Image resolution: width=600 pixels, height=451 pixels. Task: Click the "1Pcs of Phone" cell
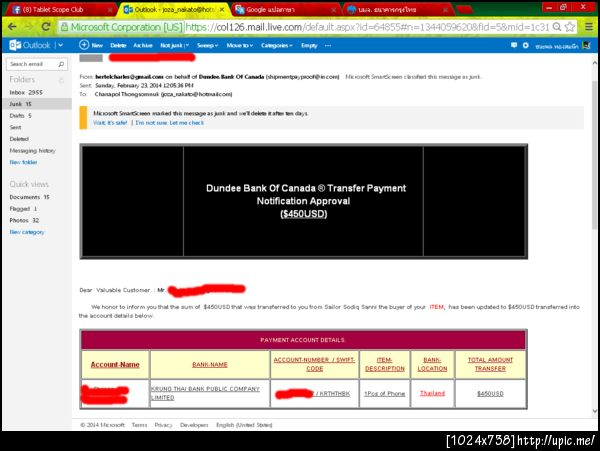coord(385,394)
